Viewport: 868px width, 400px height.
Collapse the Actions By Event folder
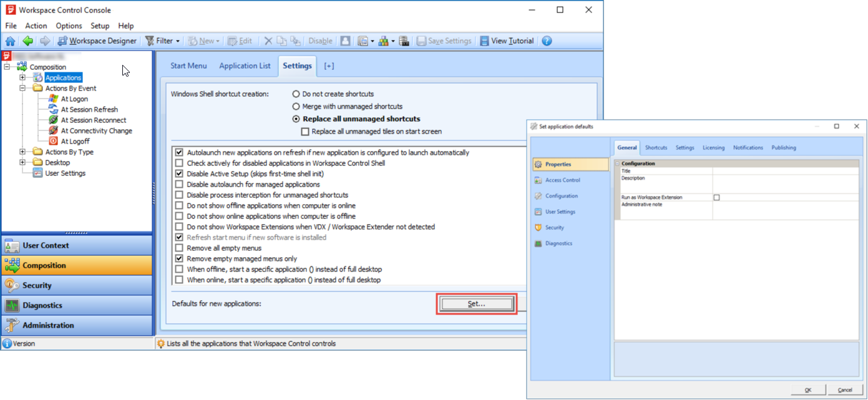[21, 88]
